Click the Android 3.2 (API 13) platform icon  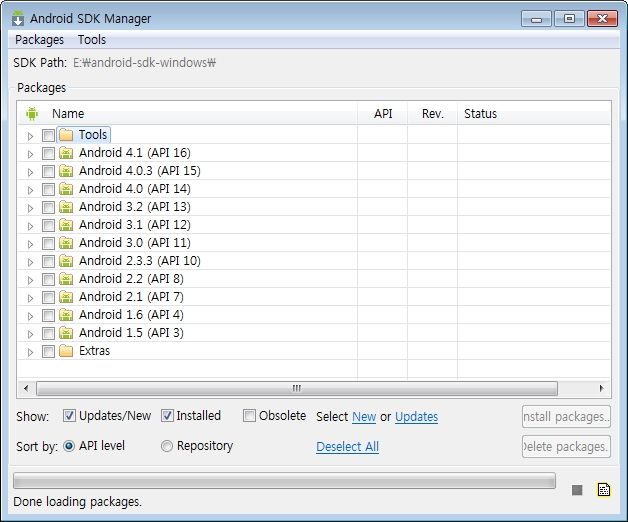tap(66, 207)
